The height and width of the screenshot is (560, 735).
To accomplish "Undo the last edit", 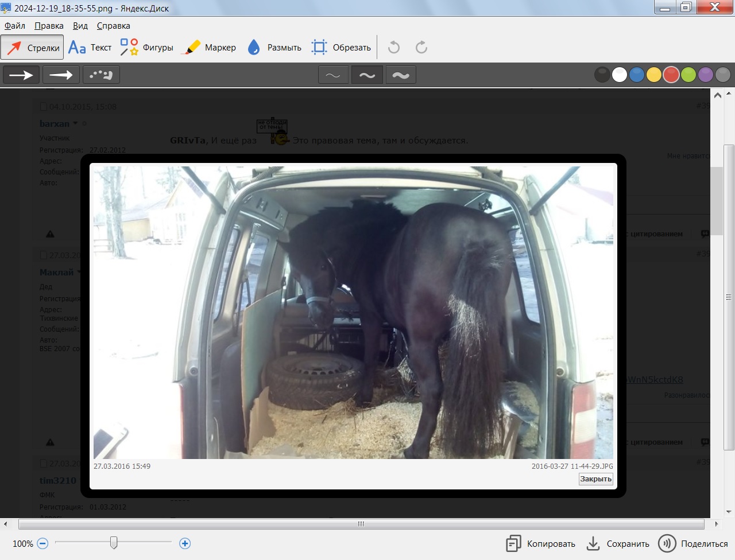I will point(394,48).
